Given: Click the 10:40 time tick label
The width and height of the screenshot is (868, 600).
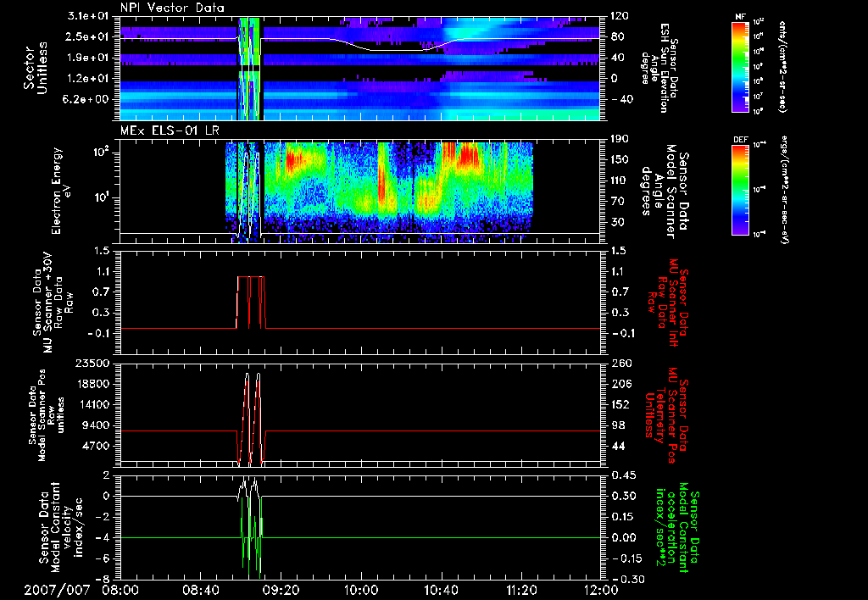Looking at the screenshot, I should [441, 590].
